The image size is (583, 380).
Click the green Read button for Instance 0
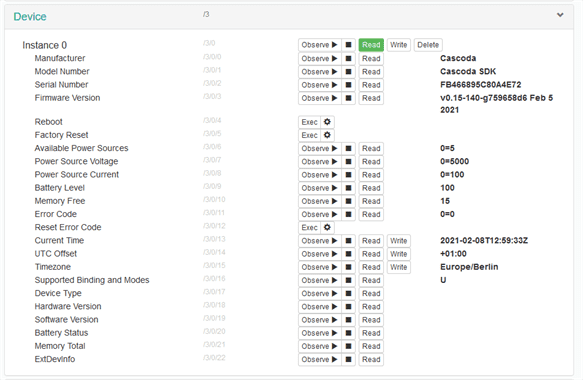pos(371,45)
